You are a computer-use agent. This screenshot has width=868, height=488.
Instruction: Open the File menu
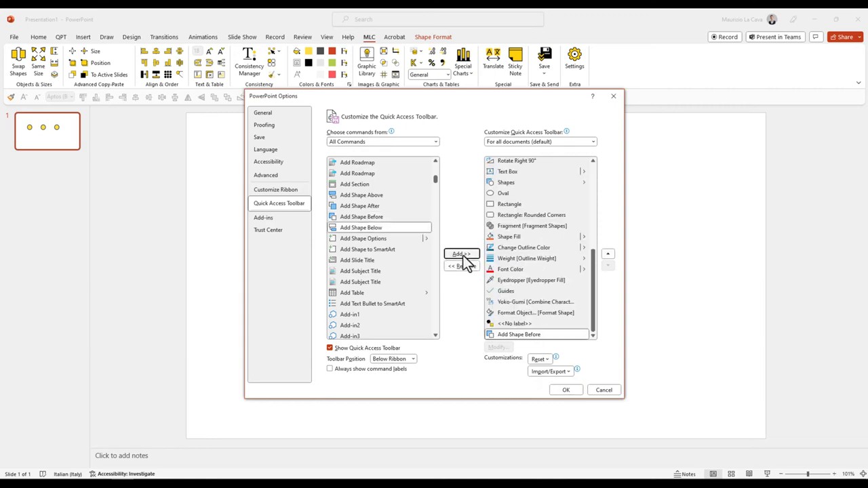coord(14,37)
